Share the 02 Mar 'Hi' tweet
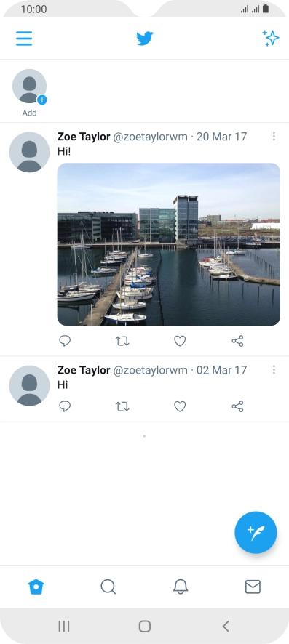Viewport: 289px width, 644px height. (x=237, y=406)
